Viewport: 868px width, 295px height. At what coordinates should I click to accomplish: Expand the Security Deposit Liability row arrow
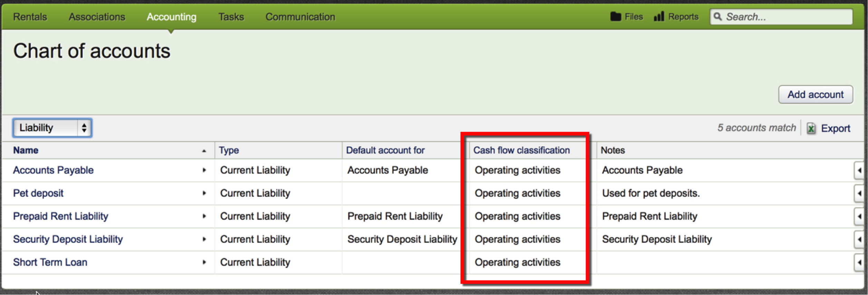pyautogui.click(x=204, y=239)
